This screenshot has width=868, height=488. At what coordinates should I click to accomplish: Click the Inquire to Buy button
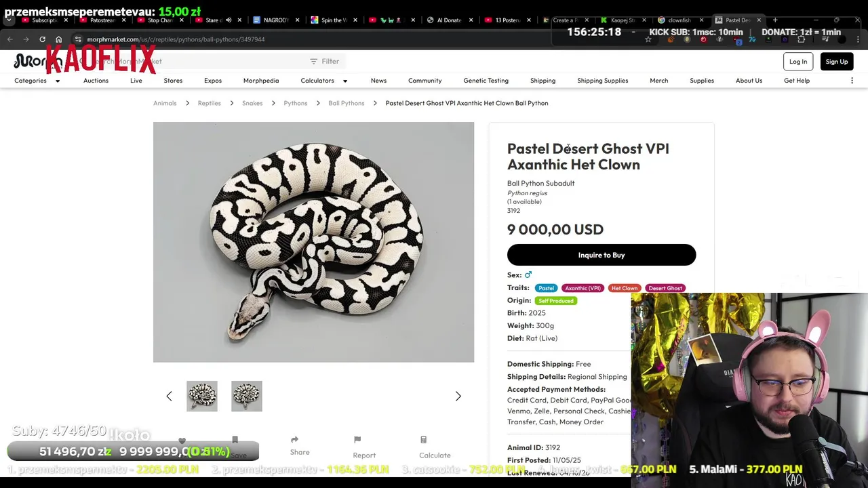601,255
